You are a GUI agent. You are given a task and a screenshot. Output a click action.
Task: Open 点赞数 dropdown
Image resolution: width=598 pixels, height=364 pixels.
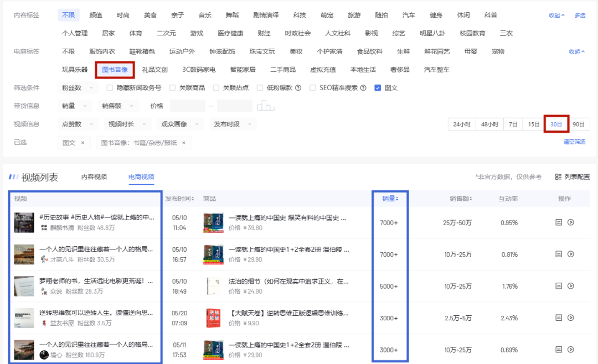point(78,124)
